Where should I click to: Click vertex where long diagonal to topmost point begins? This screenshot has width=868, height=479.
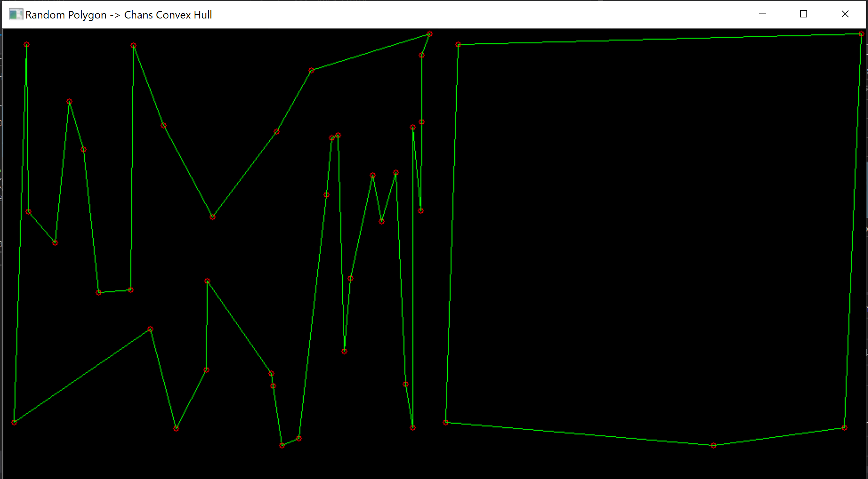311,70
